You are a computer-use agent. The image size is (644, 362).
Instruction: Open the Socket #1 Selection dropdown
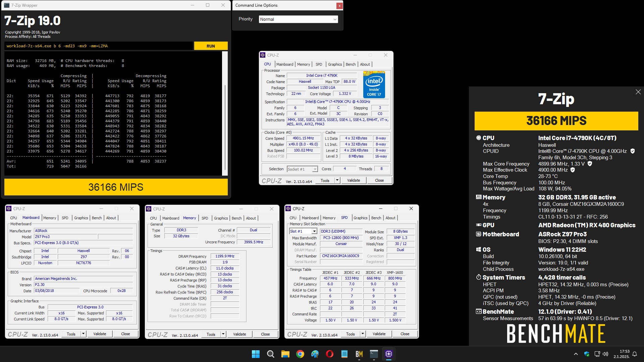tap(302, 169)
